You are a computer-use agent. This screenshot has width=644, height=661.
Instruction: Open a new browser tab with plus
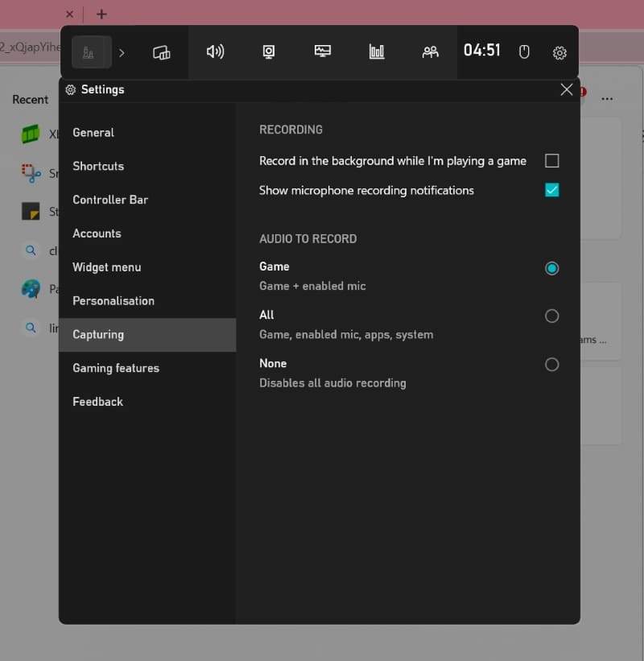pyautogui.click(x=101, y=14)
